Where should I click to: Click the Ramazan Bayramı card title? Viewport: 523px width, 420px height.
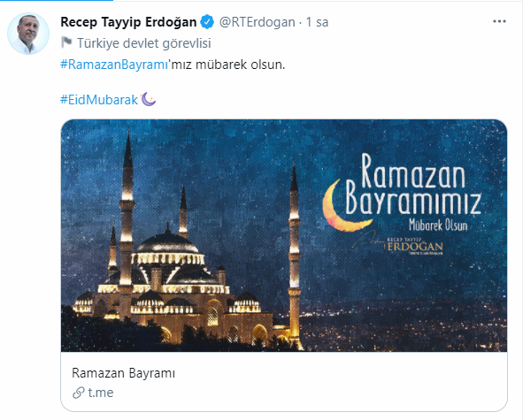(x=123, y=373)
